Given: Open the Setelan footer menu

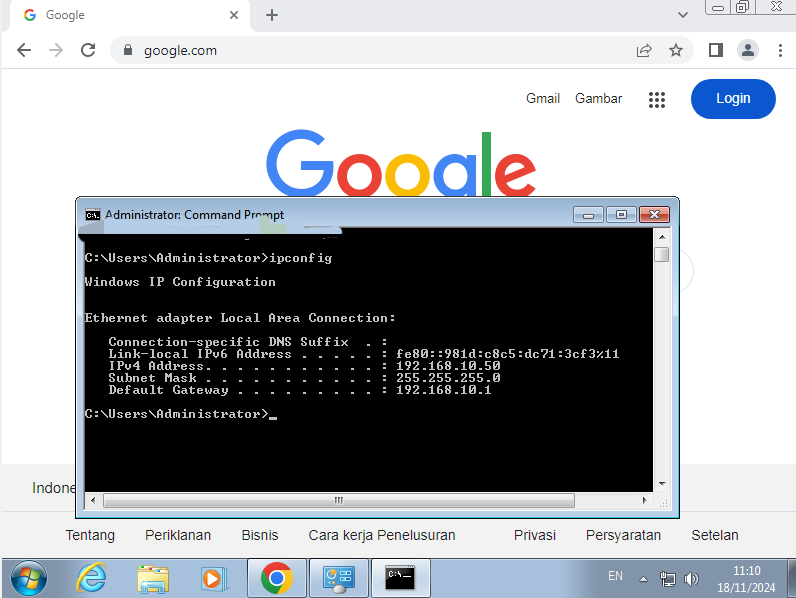Looking at the screenshot, I should 714,535.
